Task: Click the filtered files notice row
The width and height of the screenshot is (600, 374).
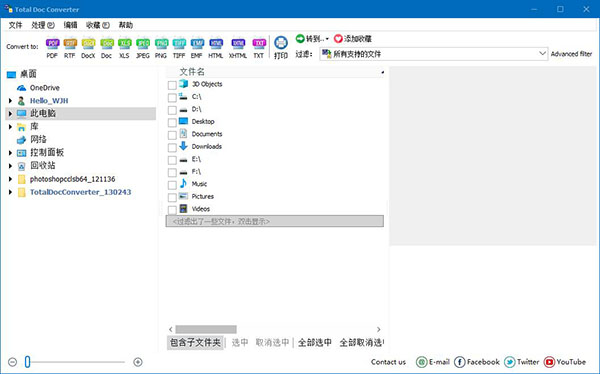Action: [x=275, y=221]
